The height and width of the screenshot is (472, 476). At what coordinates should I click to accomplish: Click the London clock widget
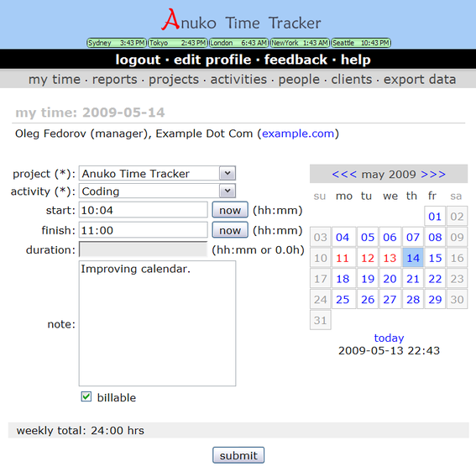[239, 43]
